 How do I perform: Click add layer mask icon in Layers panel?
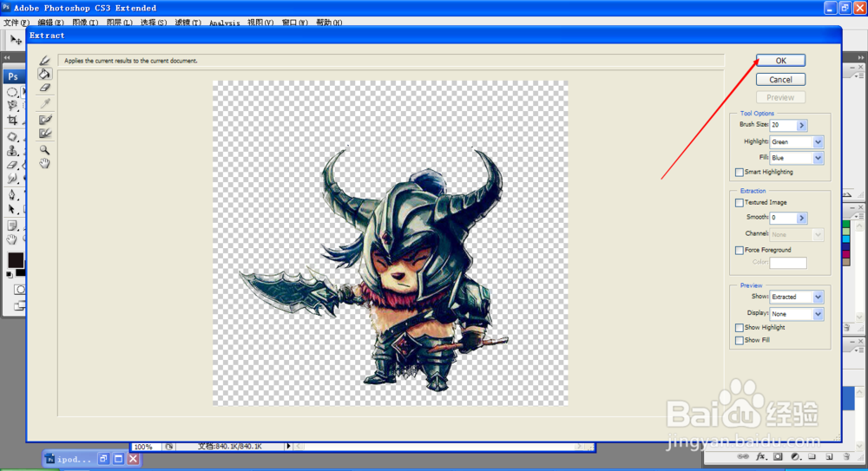779,457
